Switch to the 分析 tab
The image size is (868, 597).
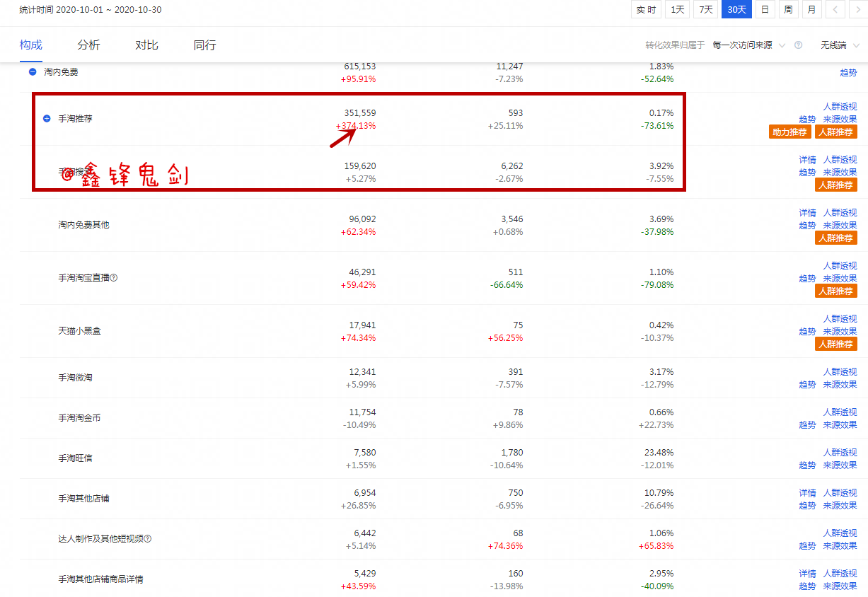pyautogui.click(x=89, y=45)
